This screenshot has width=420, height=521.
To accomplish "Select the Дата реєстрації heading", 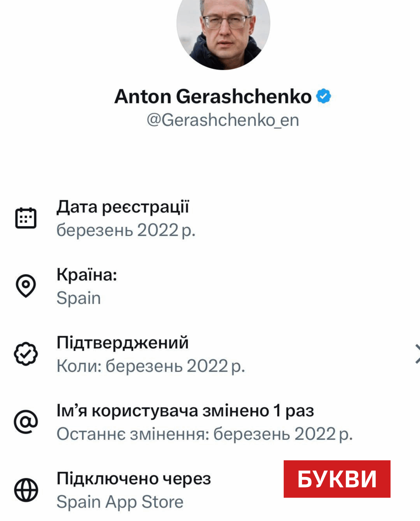I will (x=123, y=207).
